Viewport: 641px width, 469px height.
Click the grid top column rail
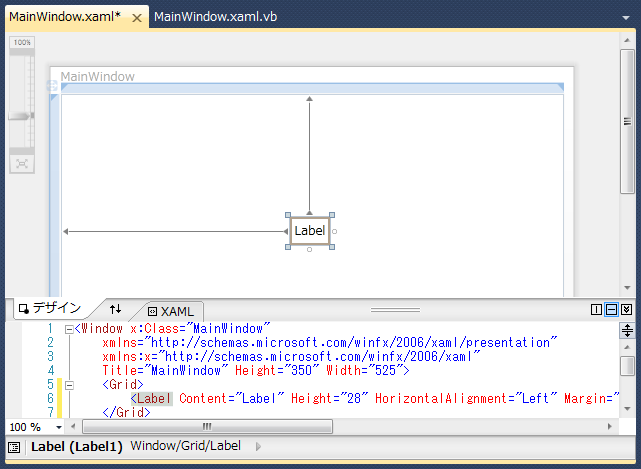coord(312,87)
